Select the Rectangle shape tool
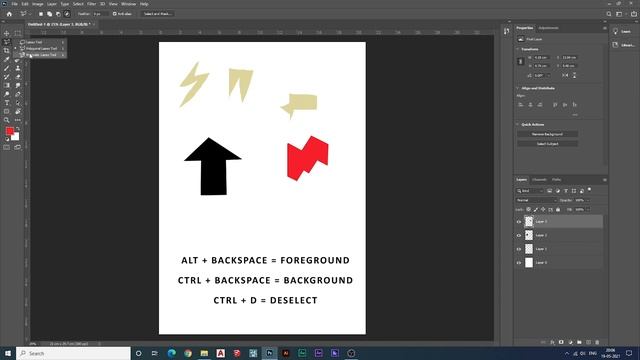 click(x=7, y=111)
